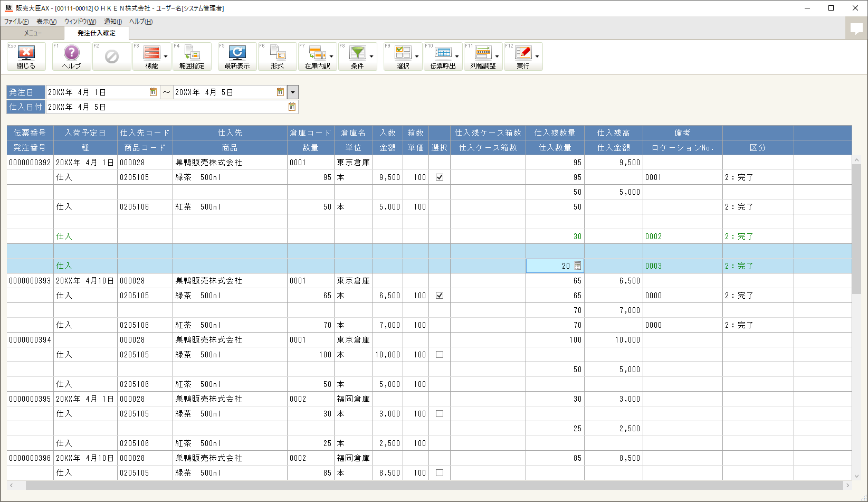The width and height of the screenshot is (868, 502).
Task: Click the 倉庫名 column header
Action: (x=354, y=133)
